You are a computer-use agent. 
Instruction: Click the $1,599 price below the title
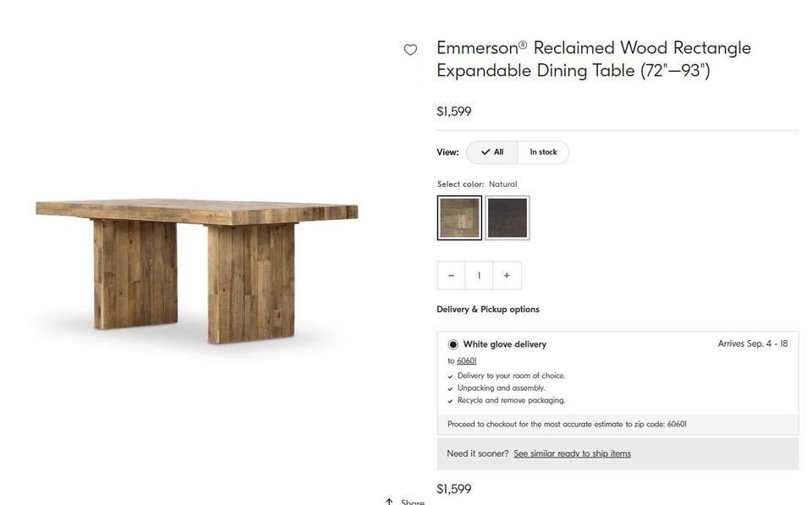(x=454, y=112)
